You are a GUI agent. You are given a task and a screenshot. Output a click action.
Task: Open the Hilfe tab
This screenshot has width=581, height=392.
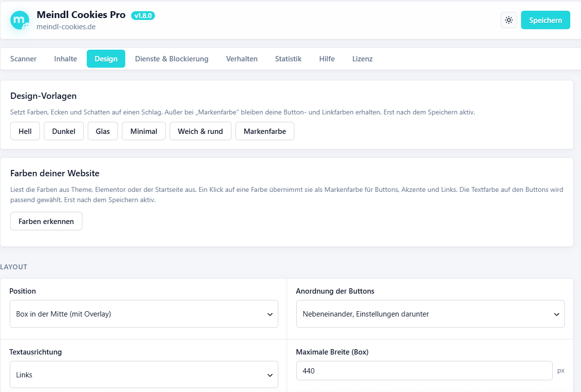[327, 59]
